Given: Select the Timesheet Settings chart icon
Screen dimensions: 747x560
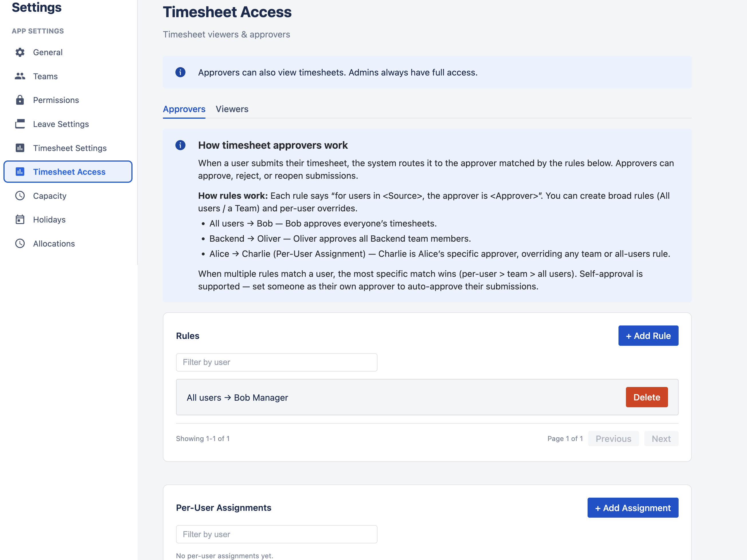Looking at the screenshot, I should [x=20, y=148].
